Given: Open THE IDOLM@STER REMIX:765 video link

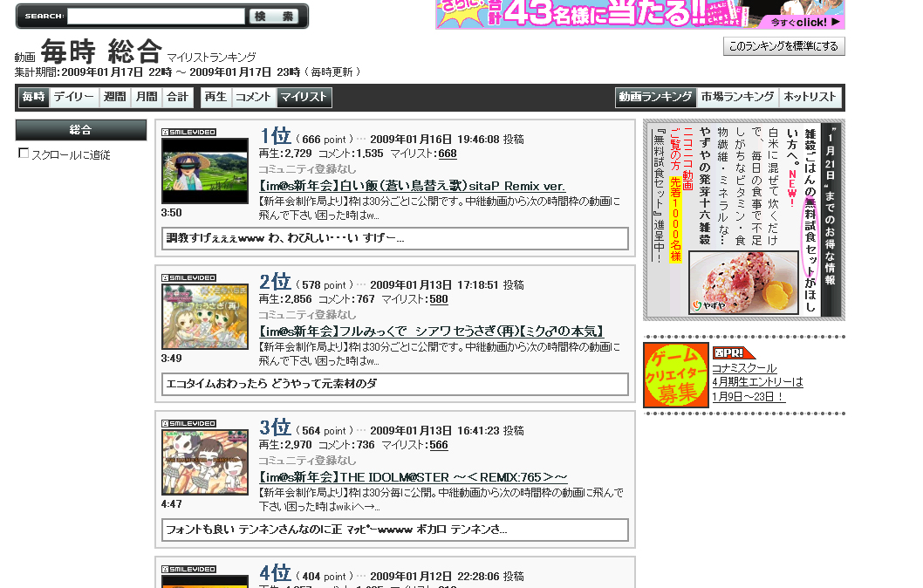Looking at the screenshot, I should 414,477.
